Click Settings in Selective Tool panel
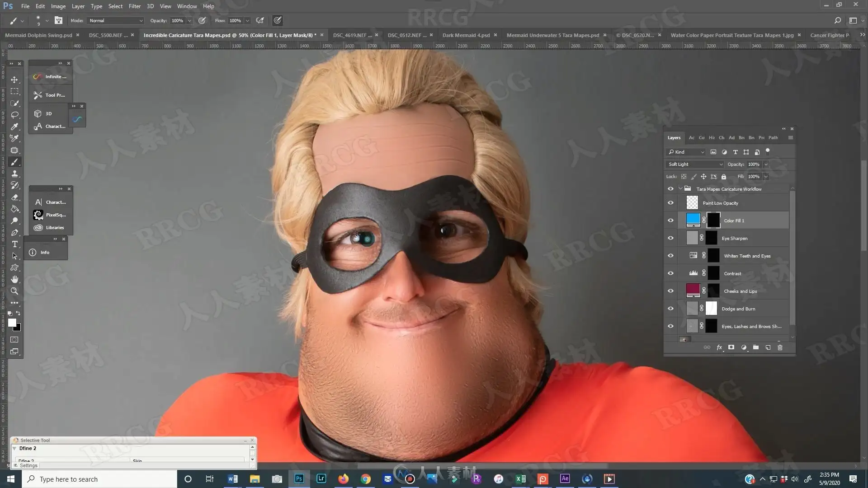This screenshot has height=488, width=868. tap(28, 465)
